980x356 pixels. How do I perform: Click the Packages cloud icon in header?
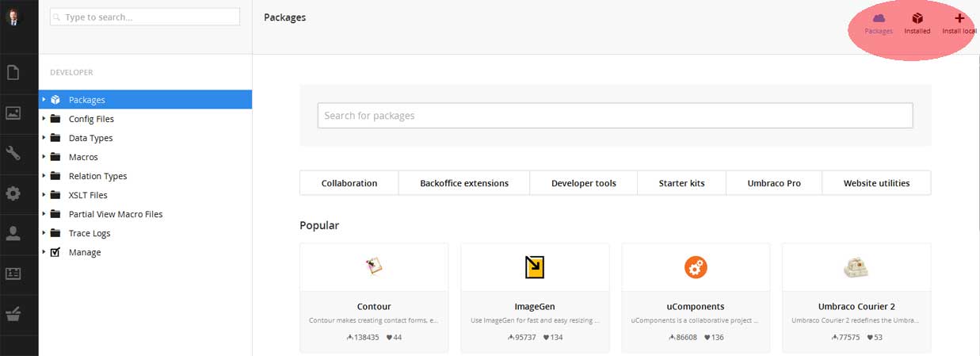(x=879, y=18)
